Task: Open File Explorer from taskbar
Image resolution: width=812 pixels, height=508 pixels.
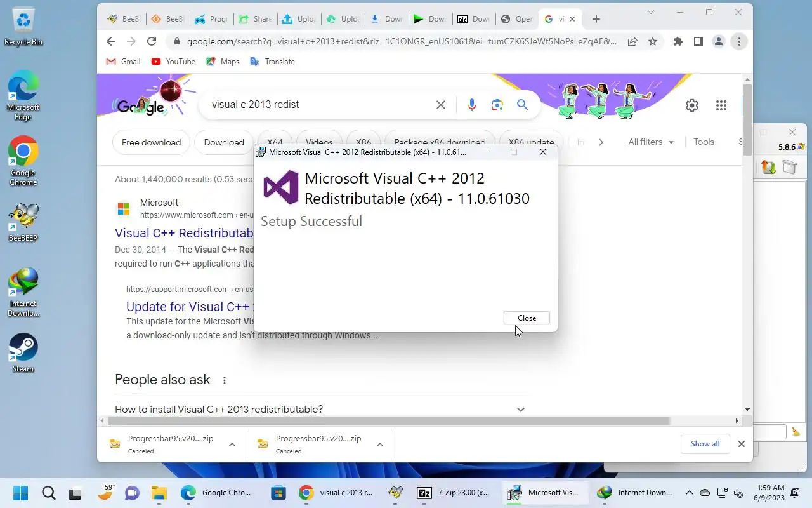Action: 159,493
